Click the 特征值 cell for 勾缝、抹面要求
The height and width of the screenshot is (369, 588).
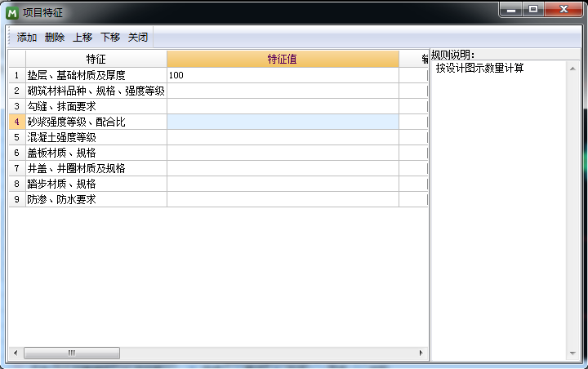point(283,106)
